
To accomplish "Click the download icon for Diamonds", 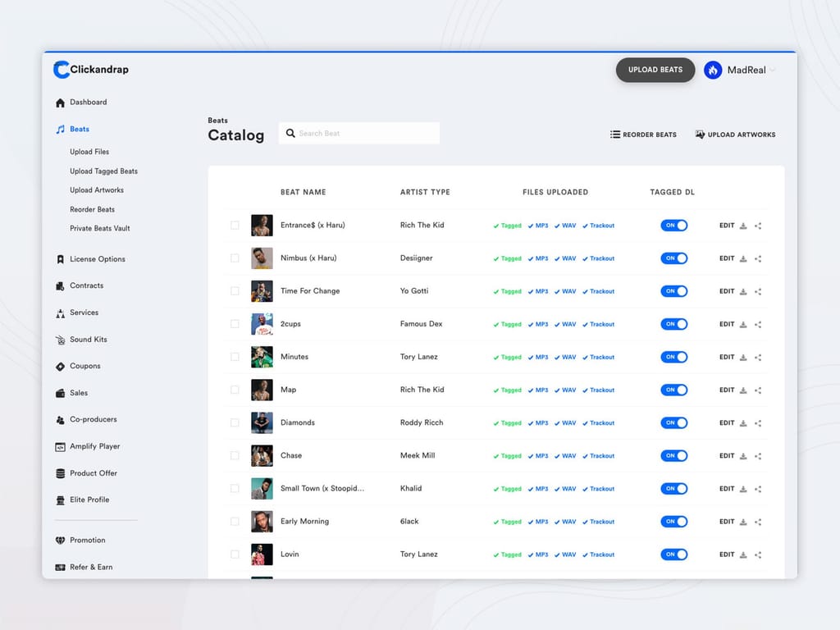I will point(743,423).
